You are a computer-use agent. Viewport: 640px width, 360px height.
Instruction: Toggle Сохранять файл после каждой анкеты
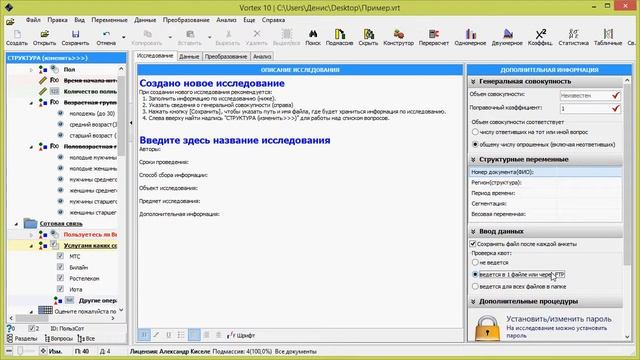(473, 244)
